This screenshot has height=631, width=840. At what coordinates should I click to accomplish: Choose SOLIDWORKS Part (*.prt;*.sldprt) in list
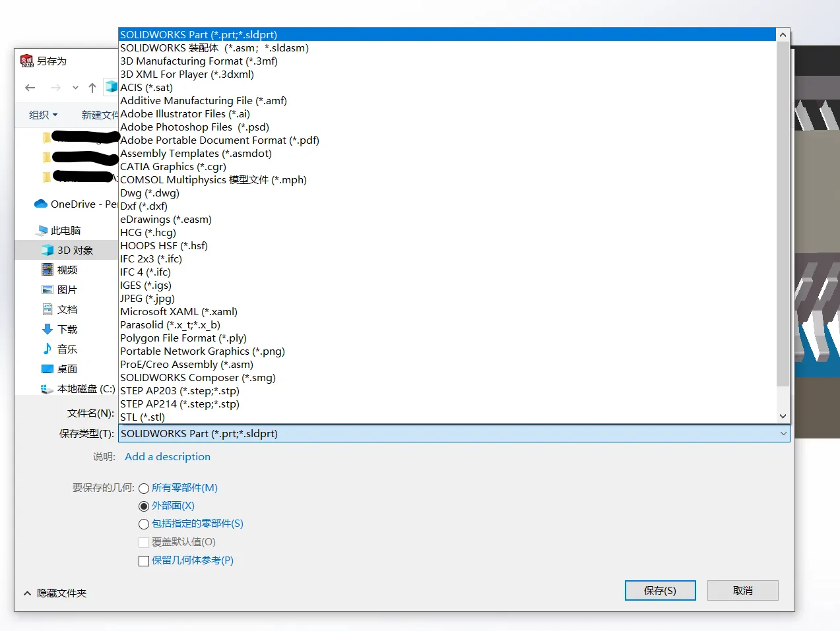[447, 34]
